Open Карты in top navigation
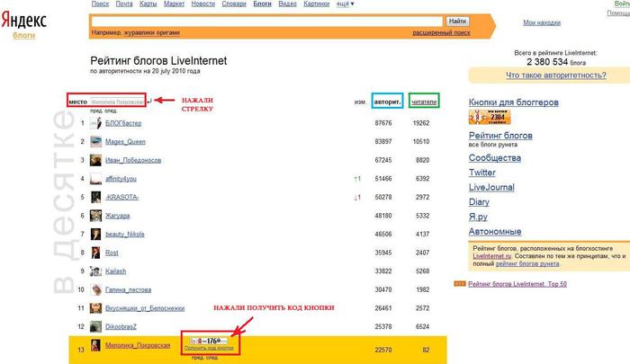630x364 pixels. point(148,4)
